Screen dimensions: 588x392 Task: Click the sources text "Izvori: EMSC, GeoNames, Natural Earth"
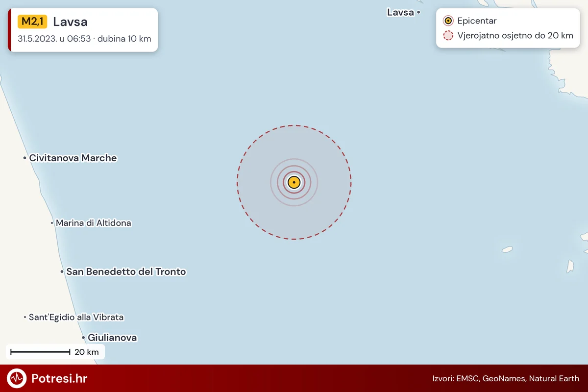point(506,378)
